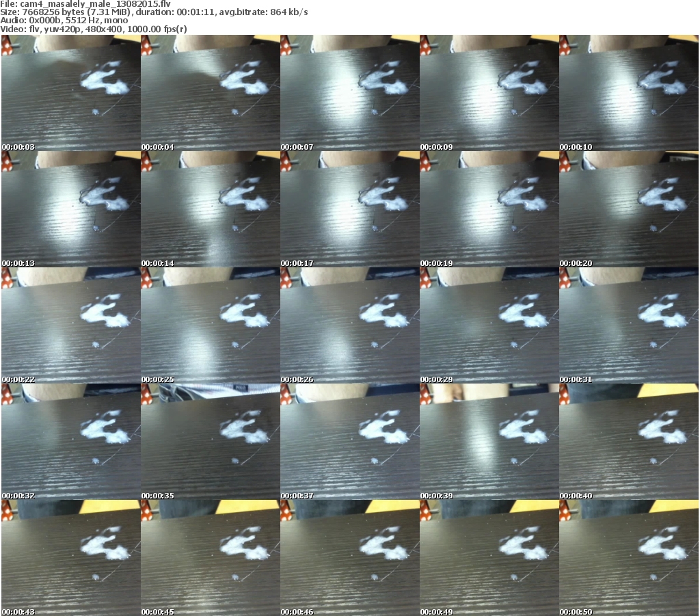Click the 'Video: flv, yuv420p, 480x400' line
Image resolution: width=700 pixels, height=616 pixels.
point(94,29)
